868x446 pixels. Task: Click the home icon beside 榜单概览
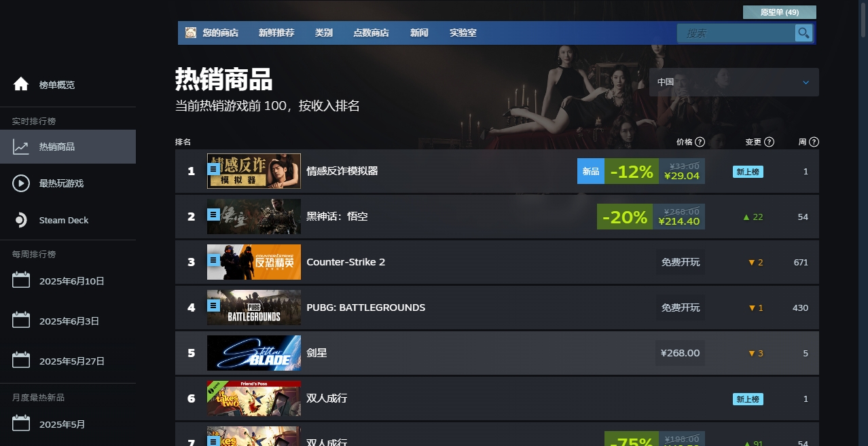coord(21,84)
